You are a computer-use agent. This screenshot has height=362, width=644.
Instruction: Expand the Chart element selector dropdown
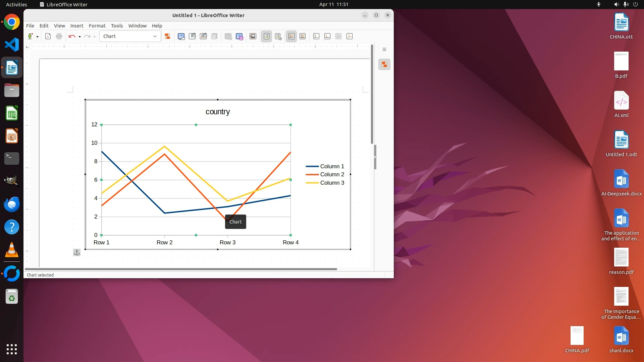(155, 36)
